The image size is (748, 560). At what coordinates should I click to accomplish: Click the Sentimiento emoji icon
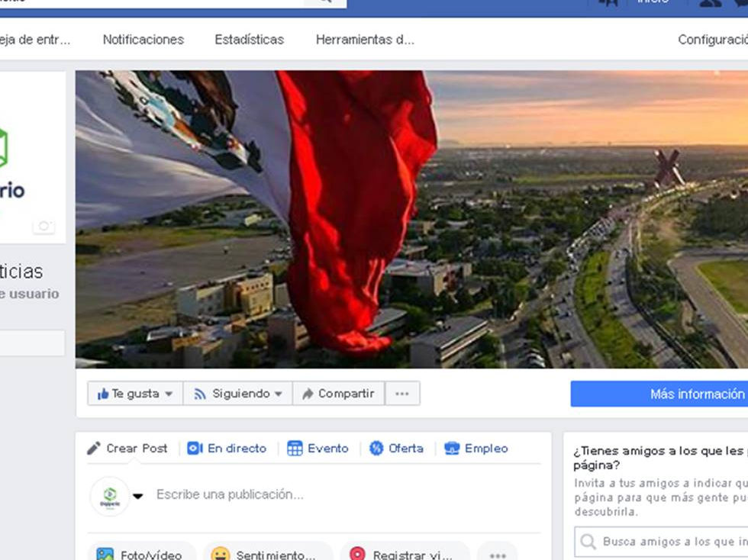point(221,554)
